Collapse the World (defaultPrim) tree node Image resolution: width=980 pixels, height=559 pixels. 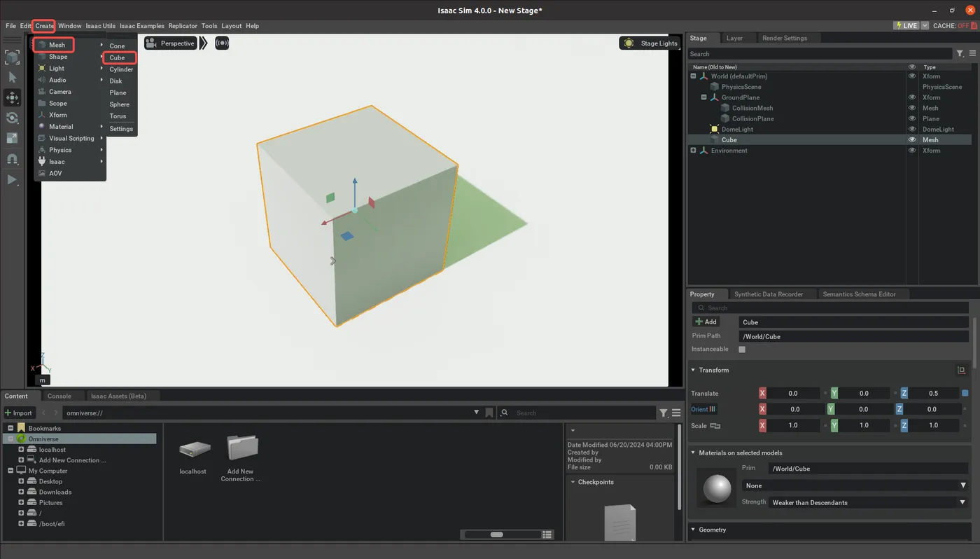tap(693, 76)
